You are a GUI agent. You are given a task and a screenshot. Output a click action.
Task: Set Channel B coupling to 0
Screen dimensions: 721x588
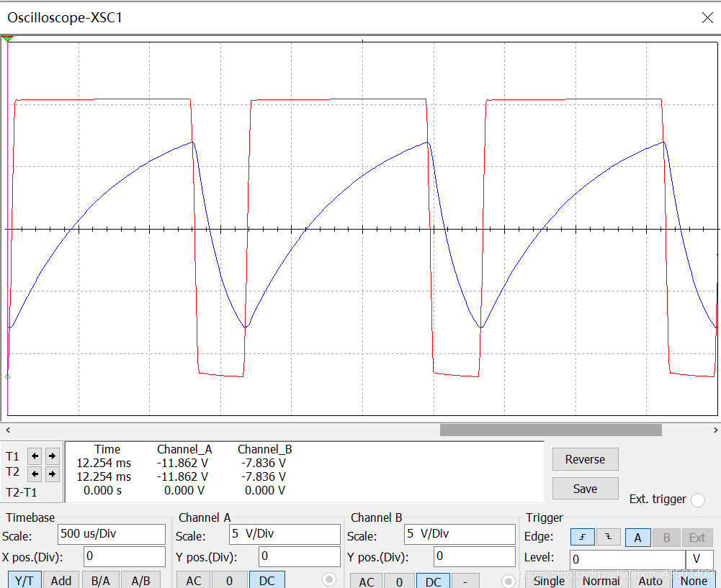(x=400, y=582)
